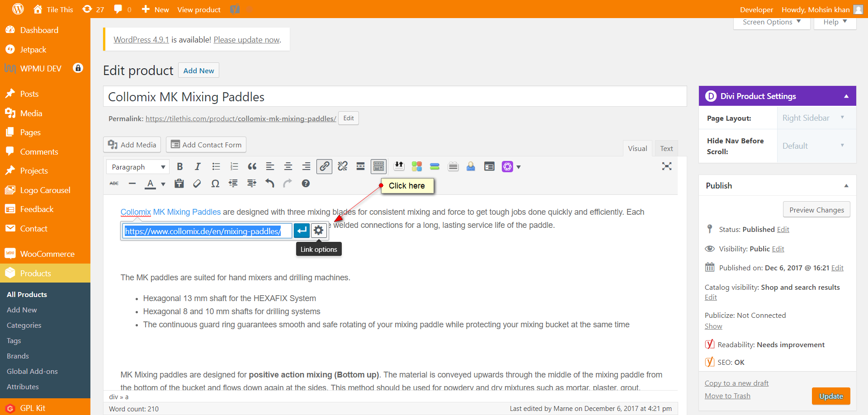The height and width of the screenshot is (415, 868).
Task: Open the special character (omega) picker
Action: [x=215, y=184]
